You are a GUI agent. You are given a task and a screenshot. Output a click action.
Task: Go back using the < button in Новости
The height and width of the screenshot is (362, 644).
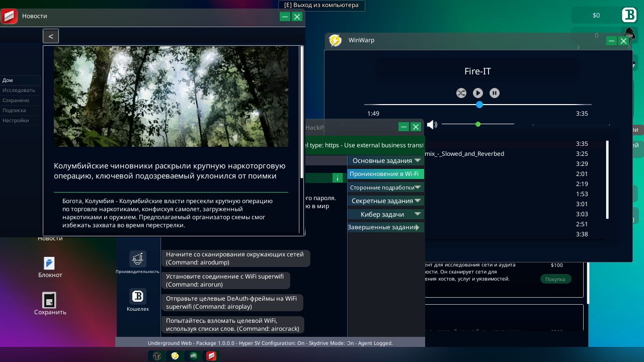50,36
